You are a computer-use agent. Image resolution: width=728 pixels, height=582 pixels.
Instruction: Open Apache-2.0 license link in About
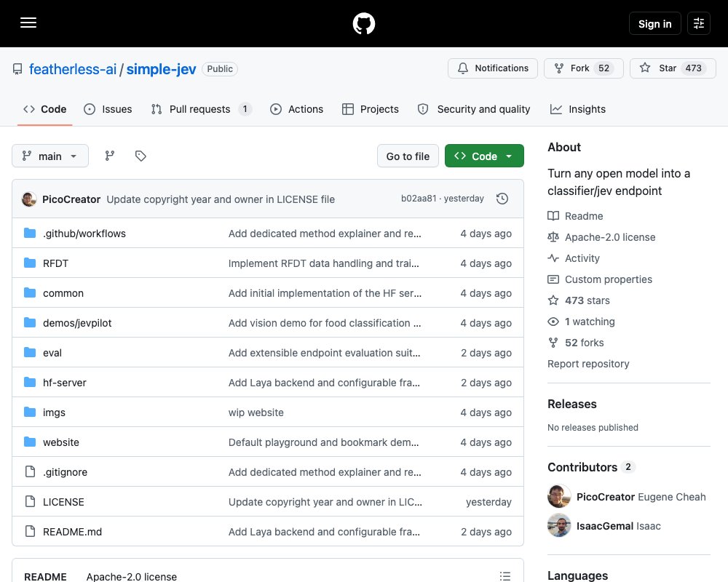point(601,237)
